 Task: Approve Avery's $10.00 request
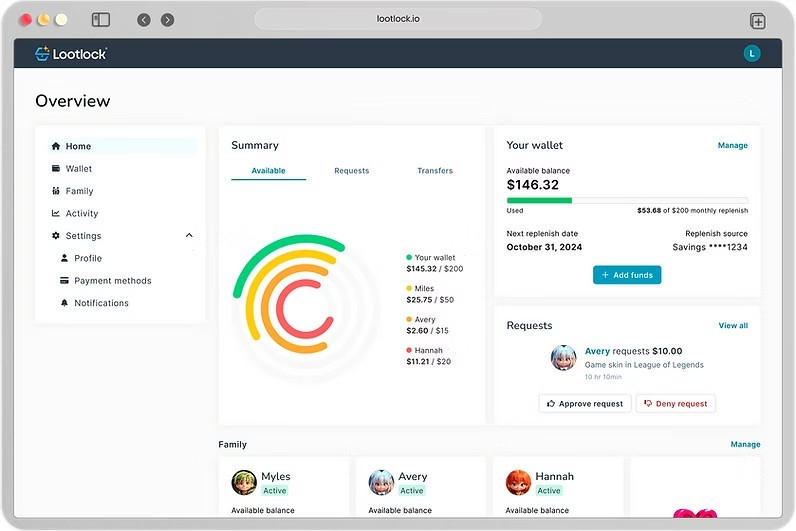pyautogui.click(x=586, y=404)
